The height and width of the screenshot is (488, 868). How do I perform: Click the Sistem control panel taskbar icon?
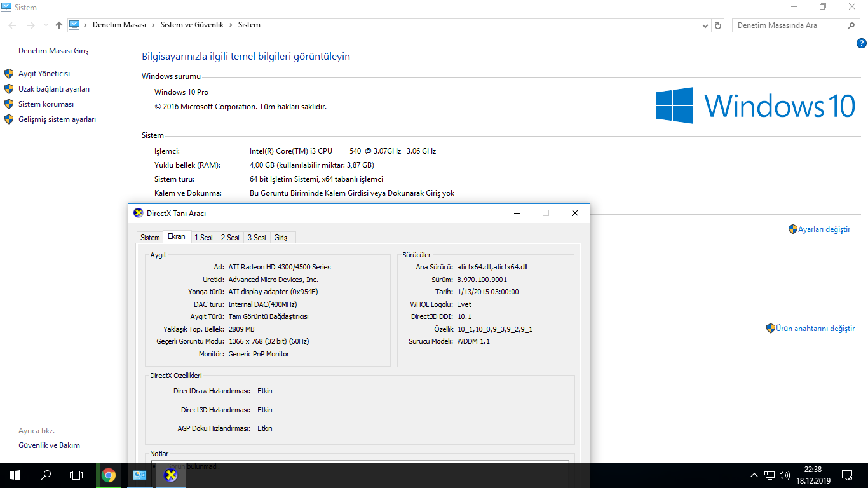140,475
